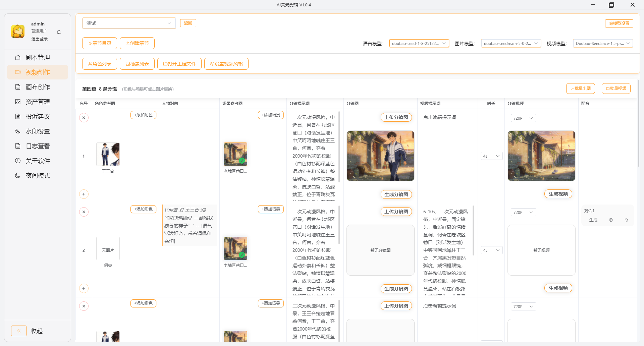
Task: Click 生成视频 button for shot 1
Action: click(558, 194)
